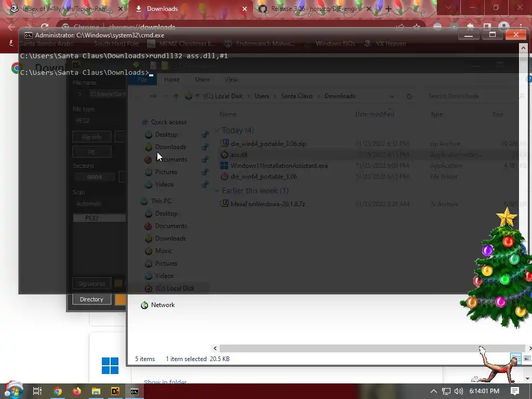Collapse the Today (4) group
532x399 pixels.
[217, 130]
